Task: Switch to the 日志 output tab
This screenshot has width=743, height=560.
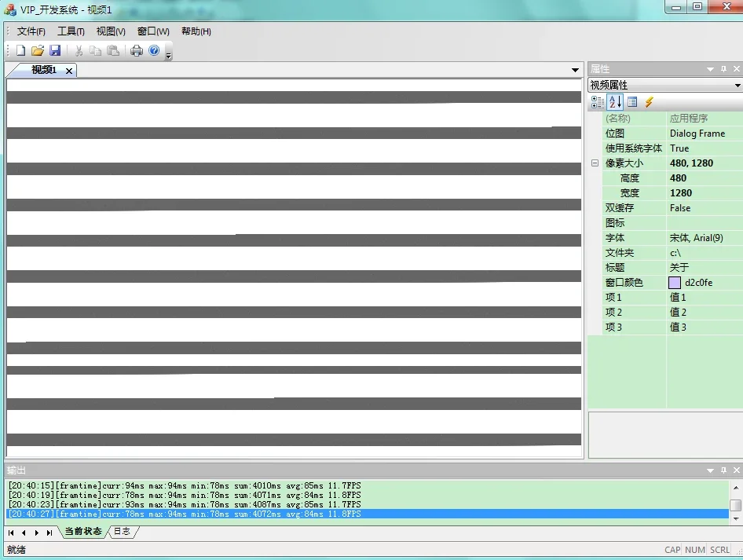Action: coord(123,532)
